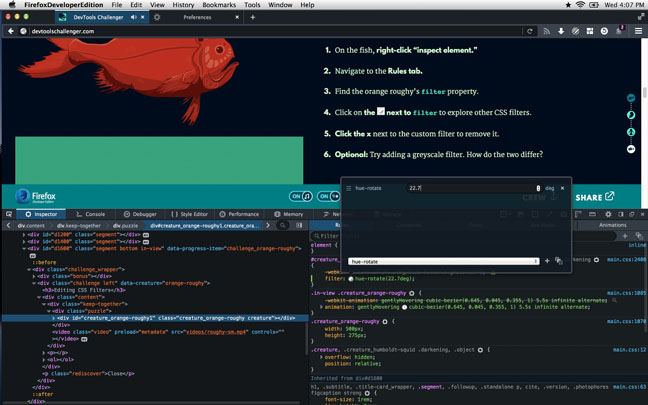Click the Wi-Fi icon in the menu bar

580,5
